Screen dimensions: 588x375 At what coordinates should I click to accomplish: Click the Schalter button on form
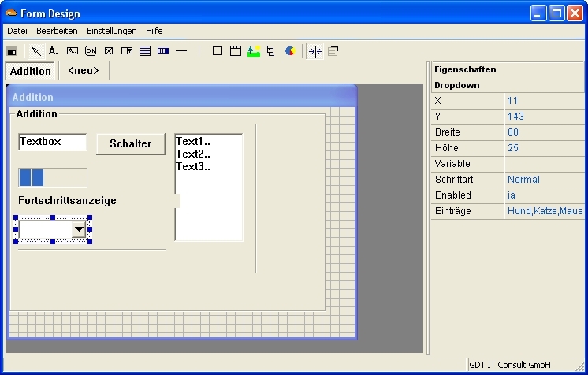[x=130, y=143]
